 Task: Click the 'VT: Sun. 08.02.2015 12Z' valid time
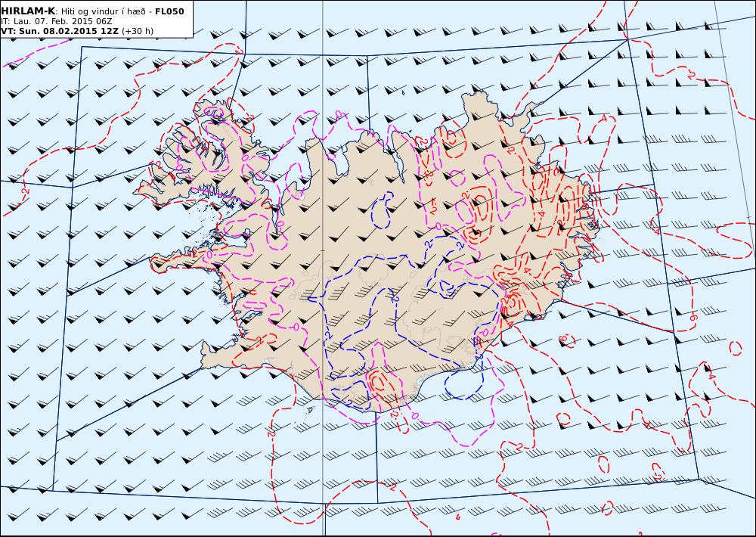click(x=59, y=31)
